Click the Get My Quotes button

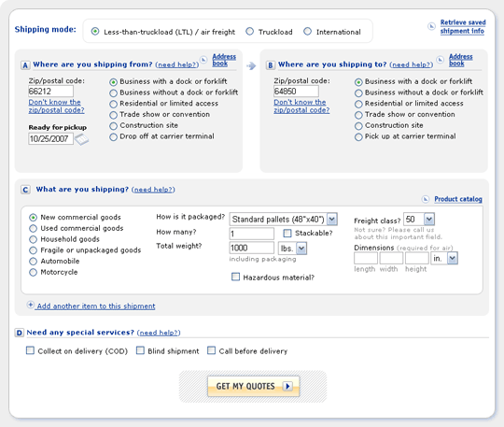coord(253,386)
